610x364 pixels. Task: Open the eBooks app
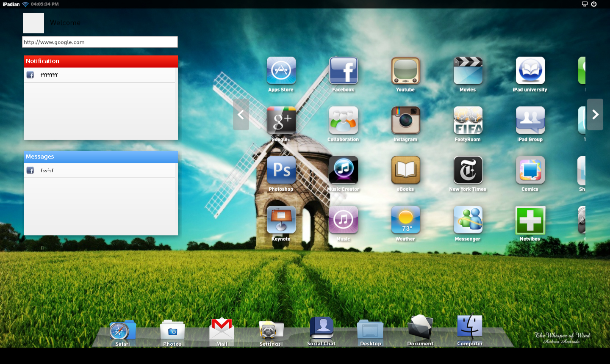tap(406, 170)
